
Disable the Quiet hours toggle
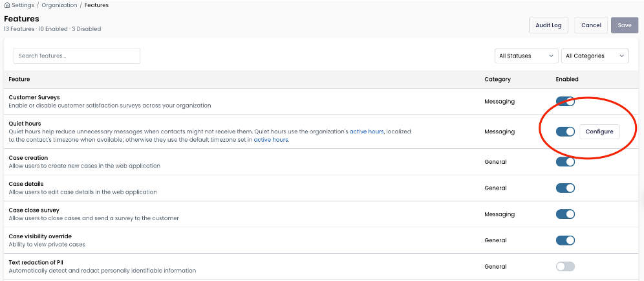(x=565, y=131)
